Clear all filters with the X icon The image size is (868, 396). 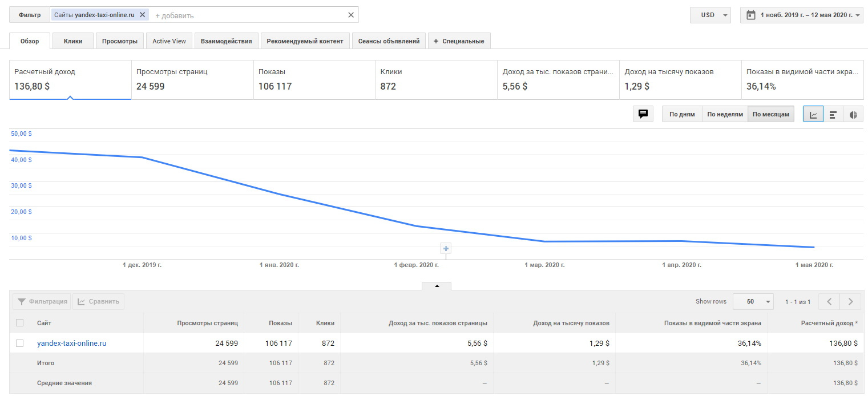[x=351, y=15]
